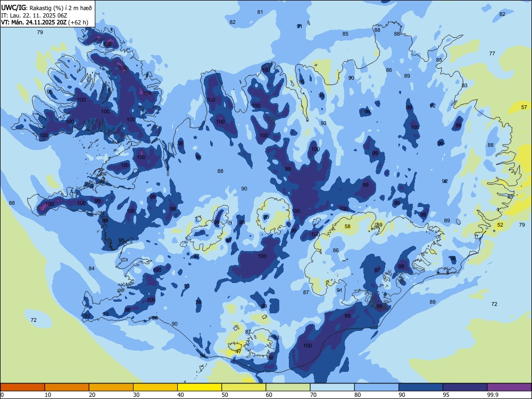This screenshot has height=399, width=532.
Task: Select the humidity value '58' on the map
Action: coord(347,226)
